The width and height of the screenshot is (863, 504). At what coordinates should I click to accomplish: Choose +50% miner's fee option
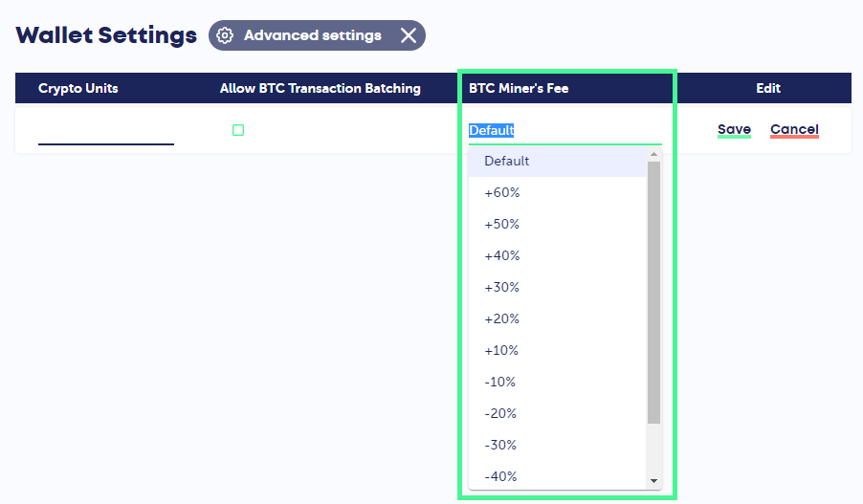[x=501, y=224]
